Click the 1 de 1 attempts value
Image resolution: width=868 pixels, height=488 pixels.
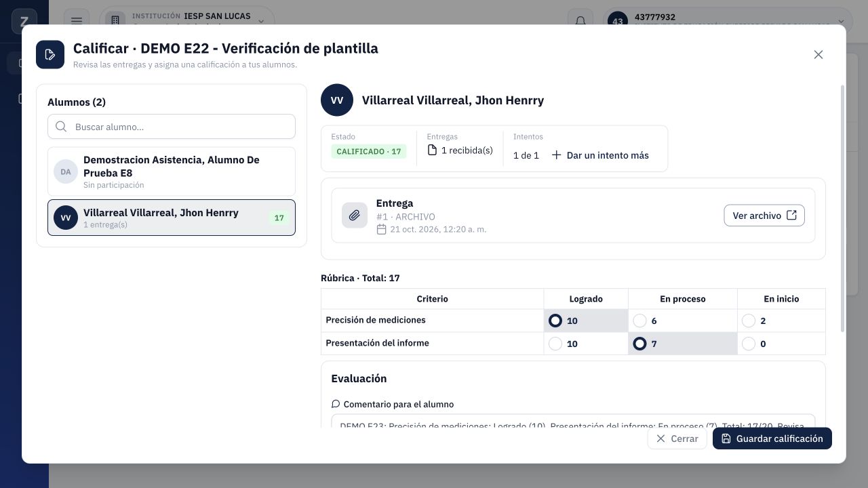526,155
